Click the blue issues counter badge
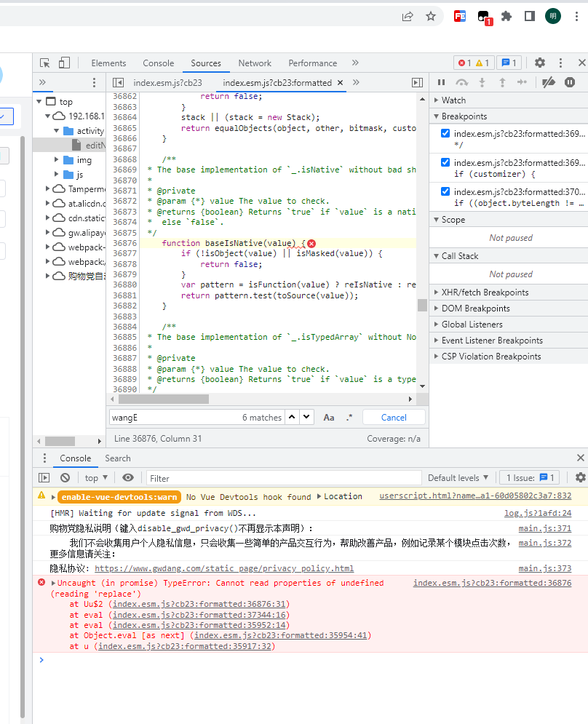 509,63
